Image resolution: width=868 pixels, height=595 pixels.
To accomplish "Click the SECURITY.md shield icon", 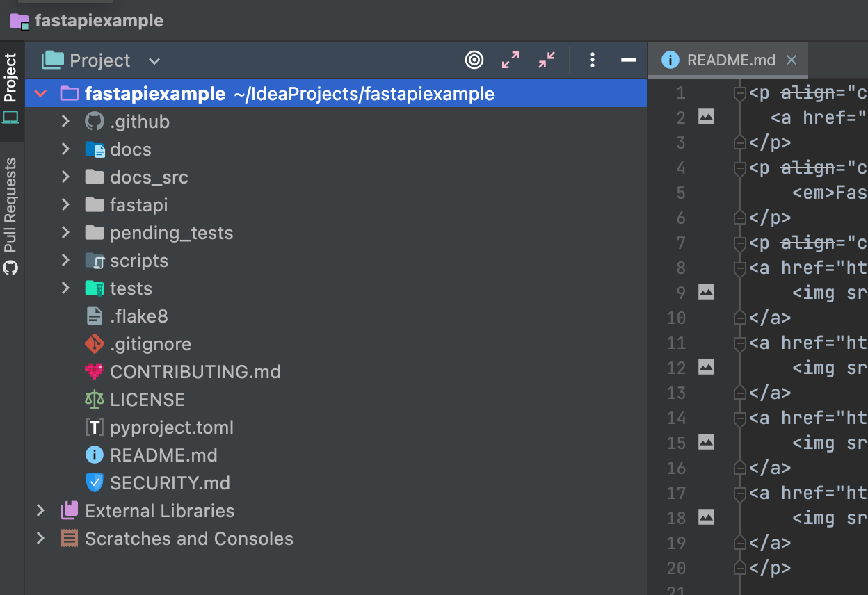I will pos(95,483).
